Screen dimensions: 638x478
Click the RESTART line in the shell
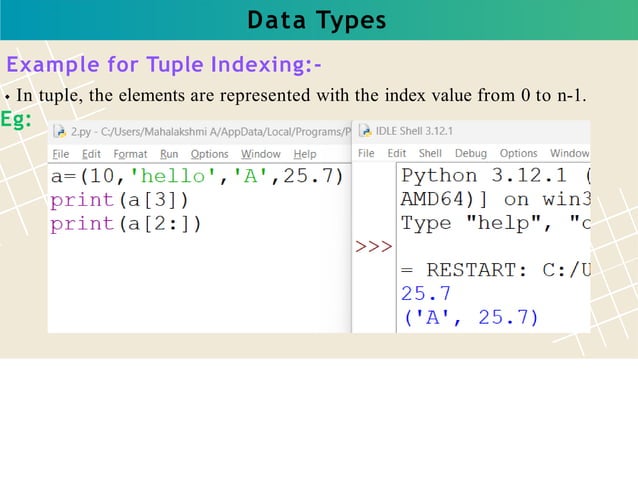496,270
